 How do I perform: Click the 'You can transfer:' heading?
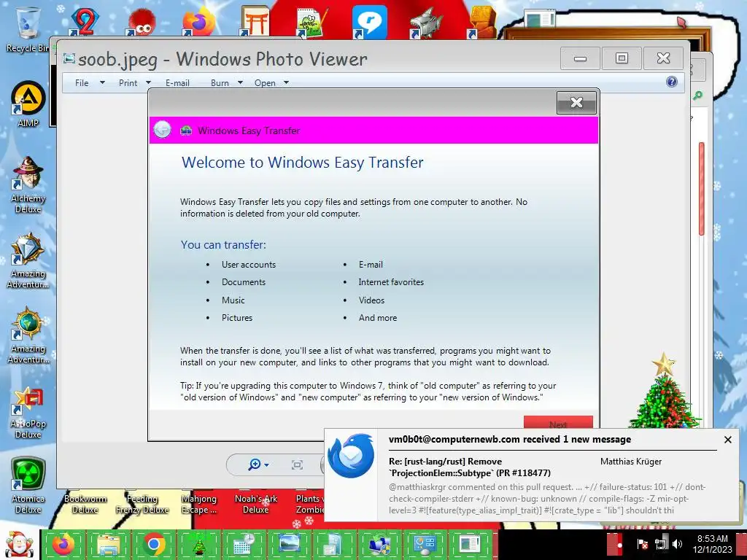[223, 245]
